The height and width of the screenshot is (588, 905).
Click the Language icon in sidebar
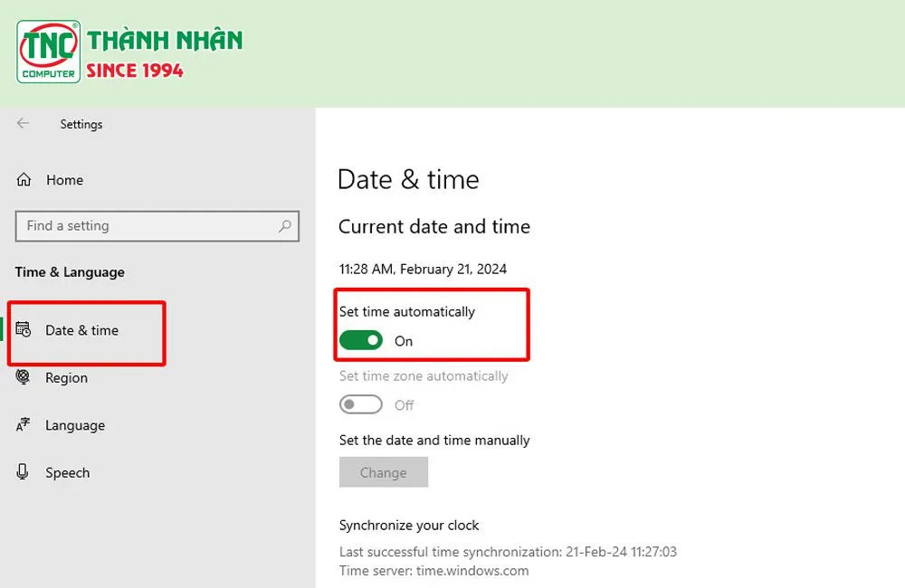(24, 425)
